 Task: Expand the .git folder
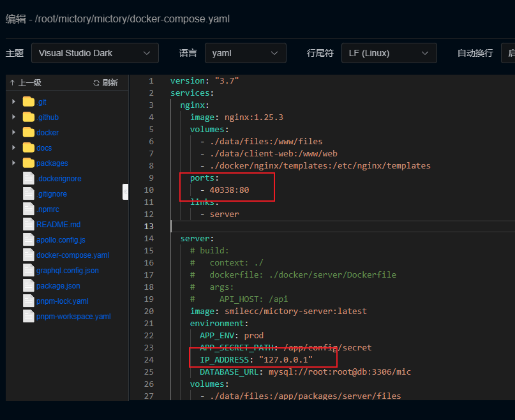point(13,102)
